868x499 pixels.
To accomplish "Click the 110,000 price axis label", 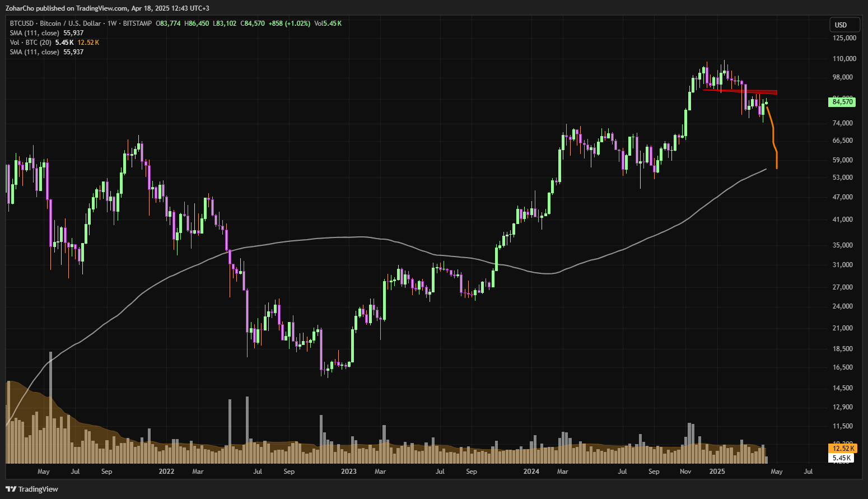I will (844, 59).
